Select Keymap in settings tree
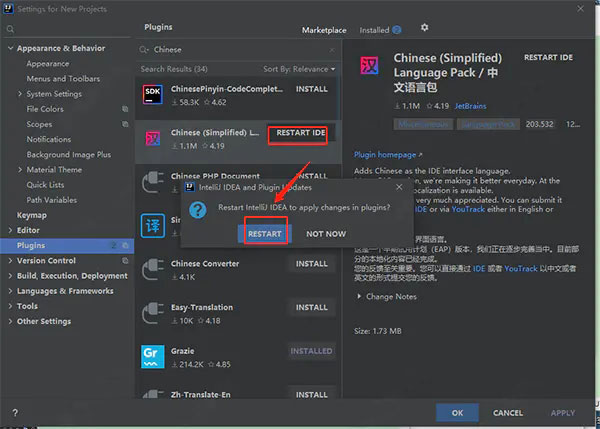 pyautogui.click(x=32, y=215)
